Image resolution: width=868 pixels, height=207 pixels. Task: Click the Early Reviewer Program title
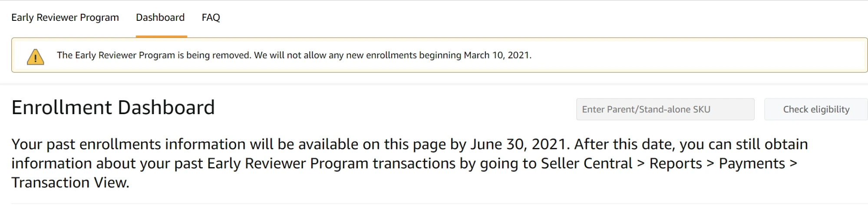(x=65, y=17)
